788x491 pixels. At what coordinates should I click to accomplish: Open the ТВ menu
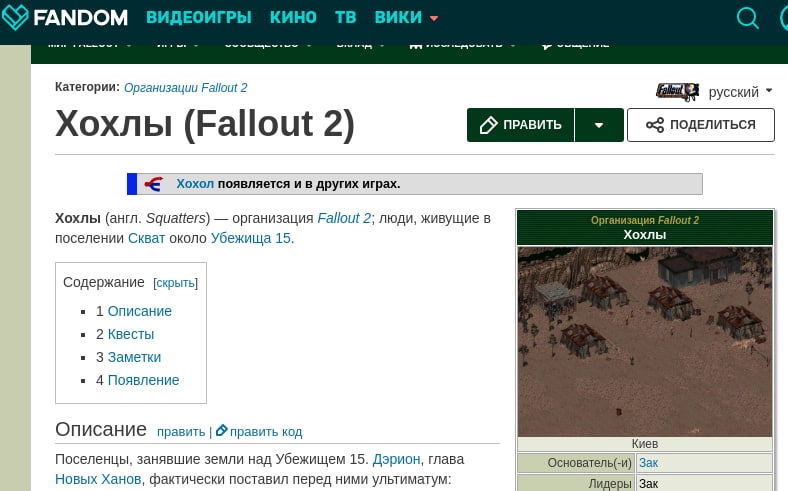[x=345, y=18]
